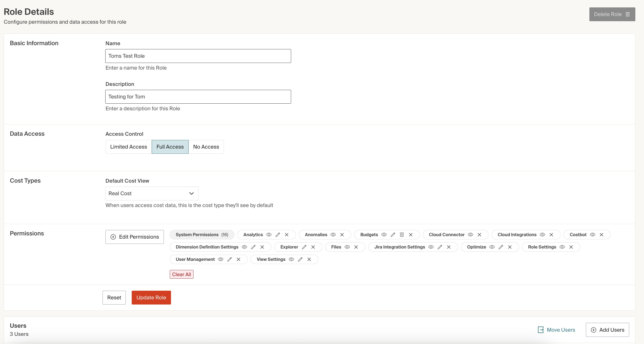Viewport: 644px width, 344px height.
Task: Click the Update Role button
Action: (x=151, y=298)
